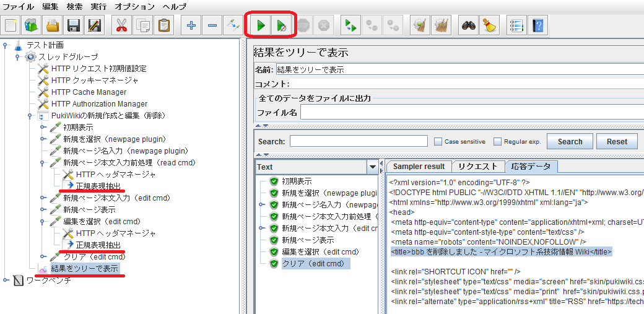Open the オプション menu
This screenshot has height=314, width=644.
click(x=134, y=6)
